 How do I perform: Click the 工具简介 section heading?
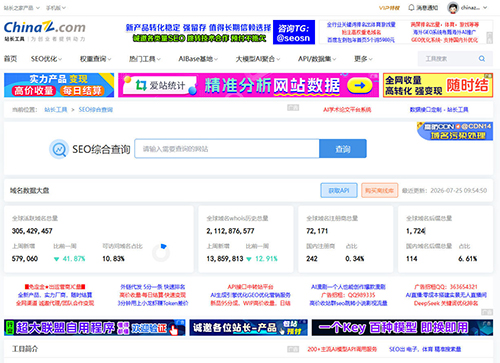coord(25,349)
